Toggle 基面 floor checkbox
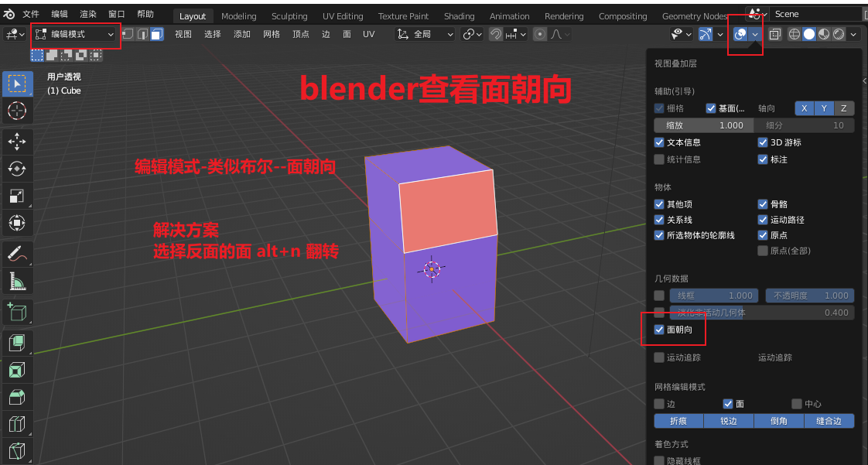Screen dimensions: 868x465 711,108
